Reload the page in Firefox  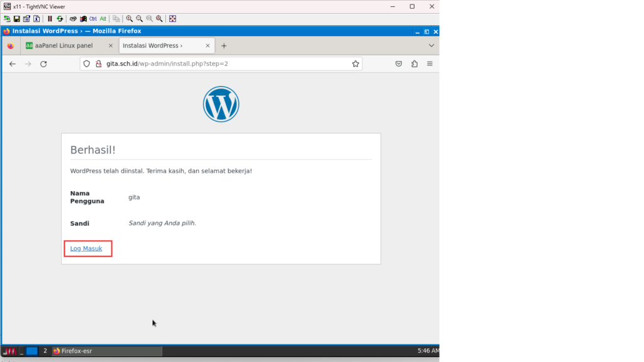coord(43,63)
